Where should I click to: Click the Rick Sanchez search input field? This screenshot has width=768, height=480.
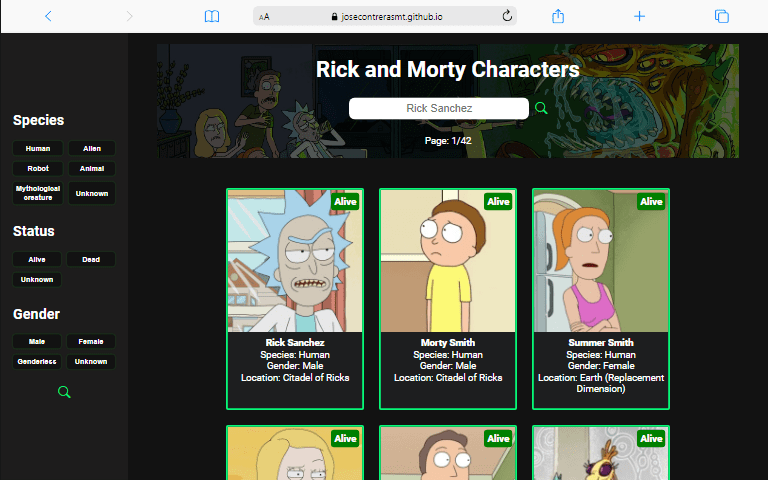tap(439, 108)
